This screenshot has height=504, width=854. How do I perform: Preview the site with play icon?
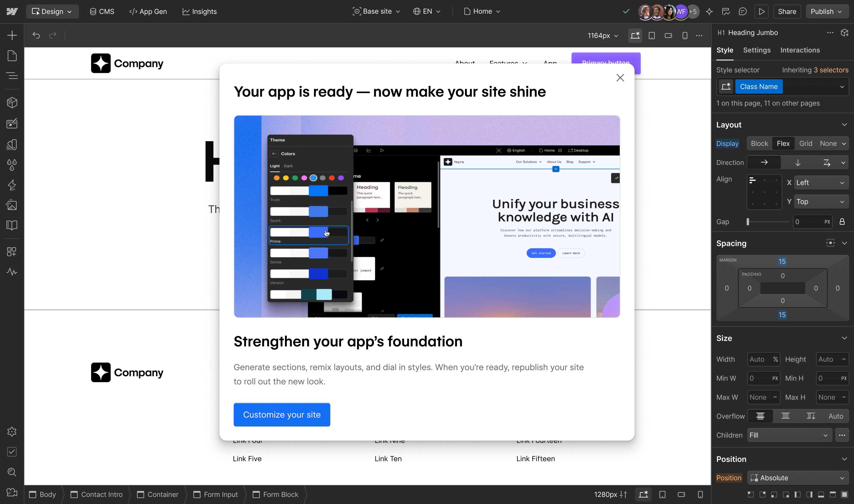click(761, 12)
